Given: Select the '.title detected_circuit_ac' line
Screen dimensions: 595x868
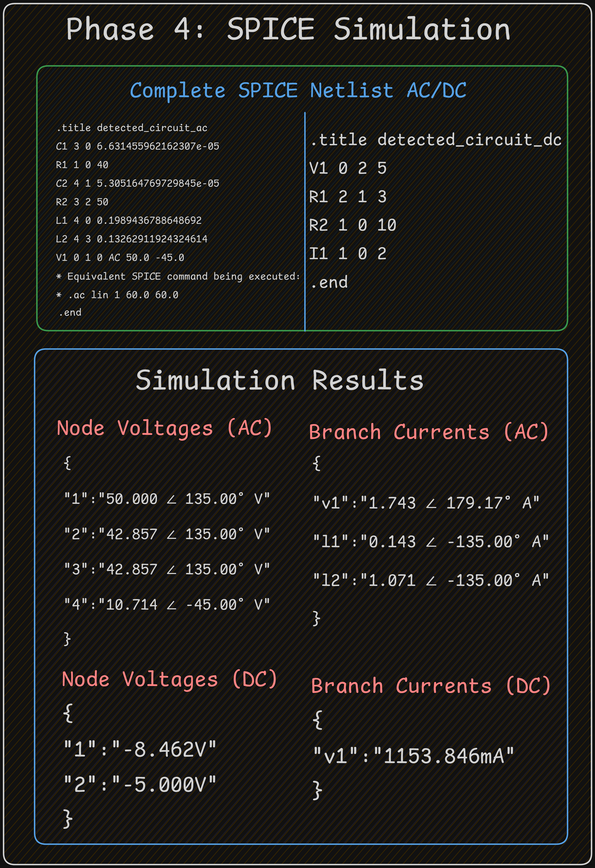Looking at the screenshot, I should coord(131,128).
